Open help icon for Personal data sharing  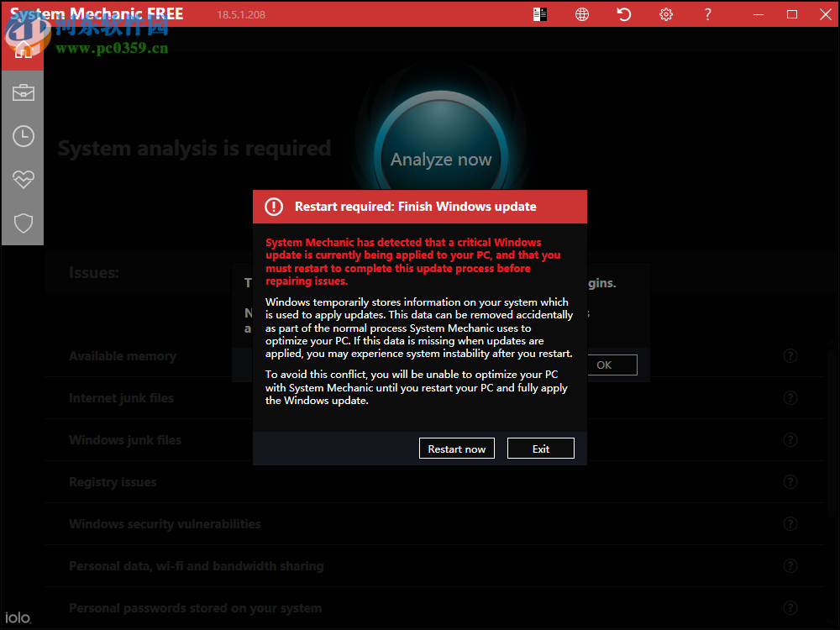(x=790, y=565)
